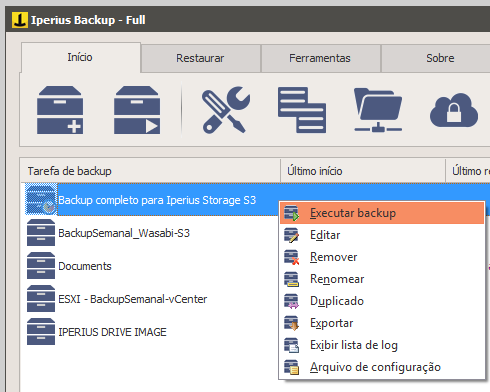Image resolution: width=490 pixels, height=392 pixels.
Task: Click the drawer icon beside BackupSemanal_Wasabi-S3
Action: [x=41, y=233]
